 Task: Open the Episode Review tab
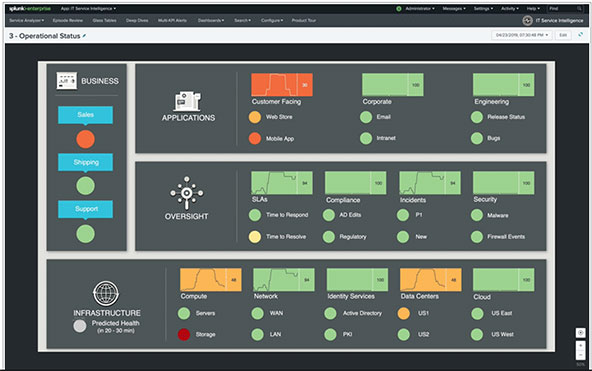[x=68, y=20]
